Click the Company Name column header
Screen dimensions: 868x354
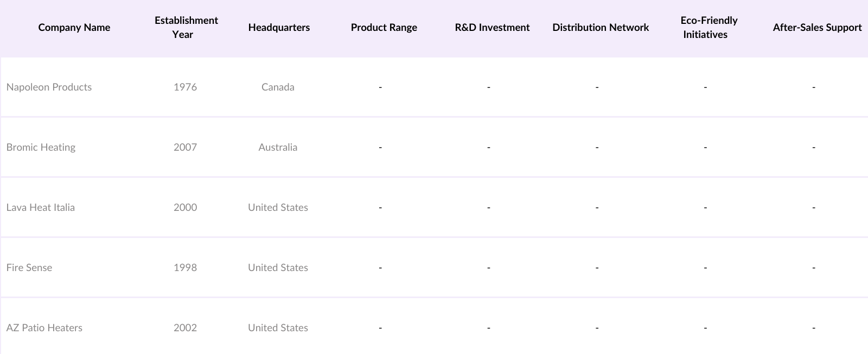click(74, 28)
